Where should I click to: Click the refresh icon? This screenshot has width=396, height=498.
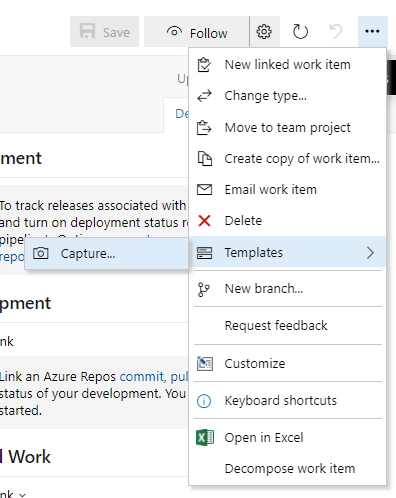tap(300, 32)
